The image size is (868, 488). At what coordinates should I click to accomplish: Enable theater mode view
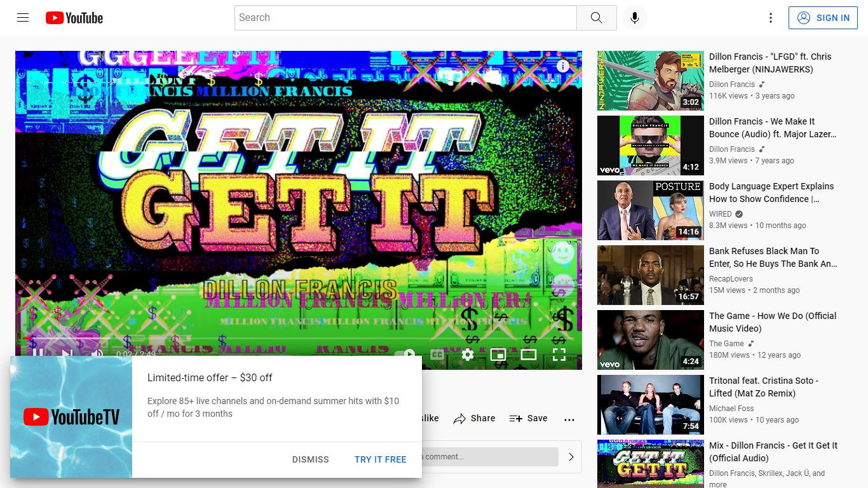pyautogui.click(x=529, y=355)
